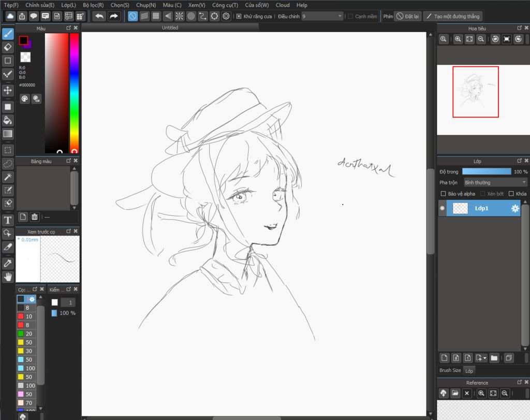Screen dimensions: 530x420
Task: Enable Khóa layer lock checkbox
Action: click(511, 194)
